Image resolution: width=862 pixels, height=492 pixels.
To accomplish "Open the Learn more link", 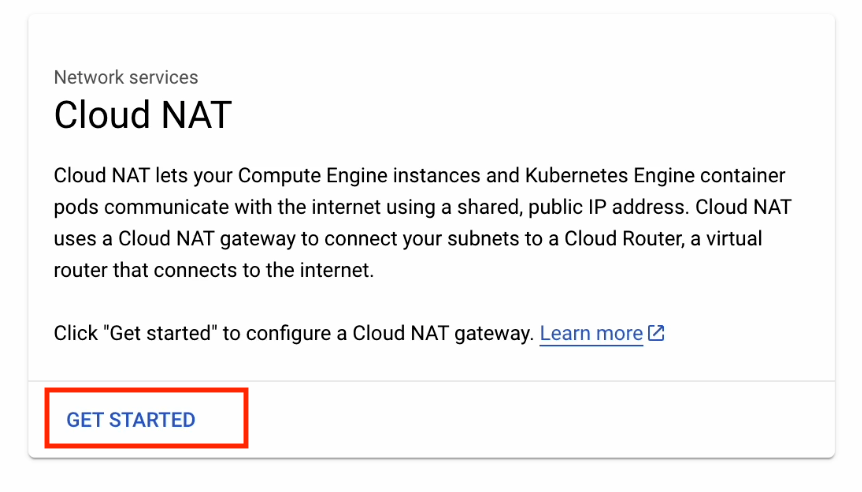I will (591, 333).
